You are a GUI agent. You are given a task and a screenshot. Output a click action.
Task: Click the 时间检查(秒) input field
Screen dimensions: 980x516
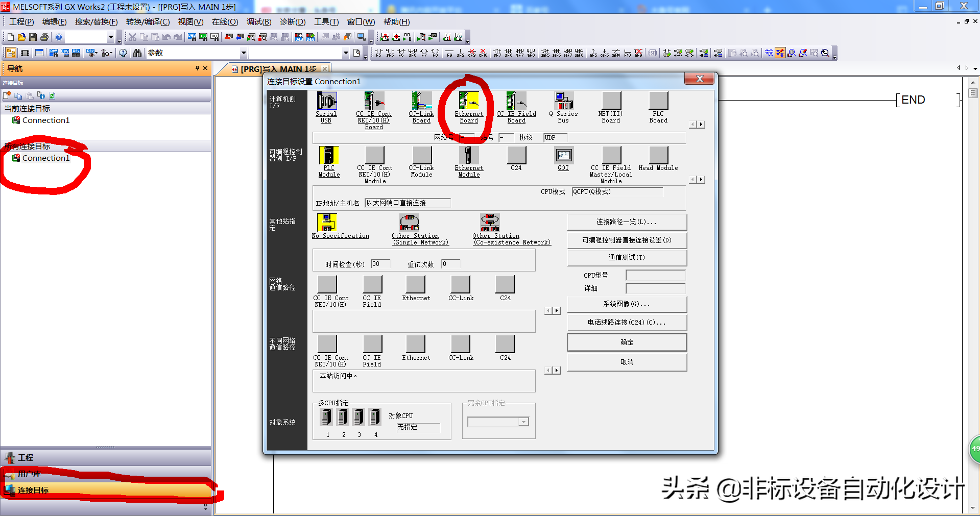coord(380,264)
